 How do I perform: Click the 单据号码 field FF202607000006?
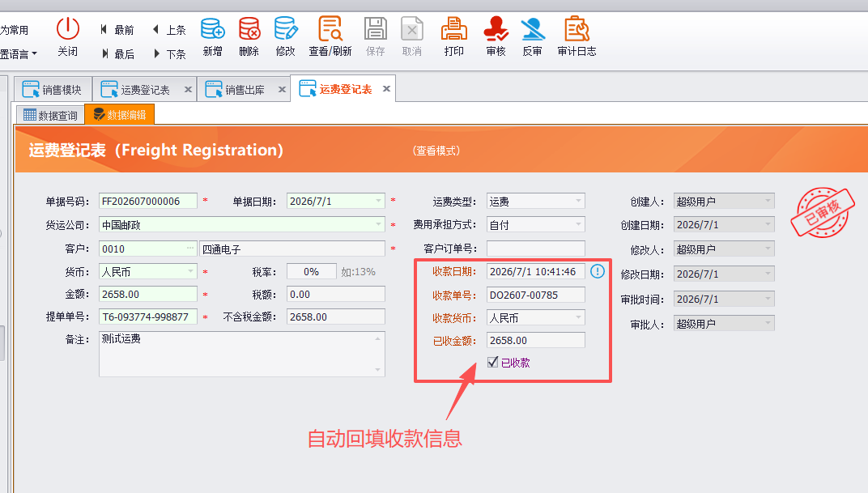148,201
